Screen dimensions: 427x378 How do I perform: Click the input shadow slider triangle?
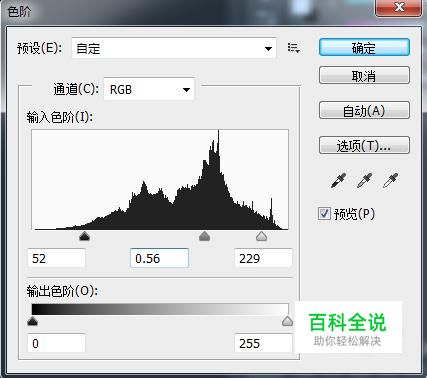click(x=85, y=236)
